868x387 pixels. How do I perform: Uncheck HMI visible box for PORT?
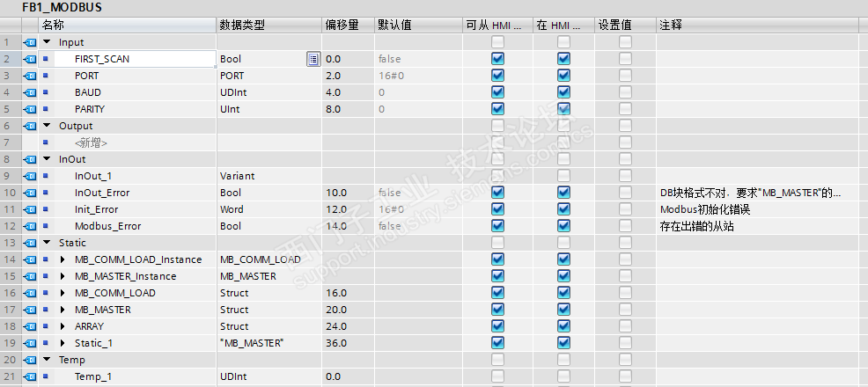click(563, 75)
